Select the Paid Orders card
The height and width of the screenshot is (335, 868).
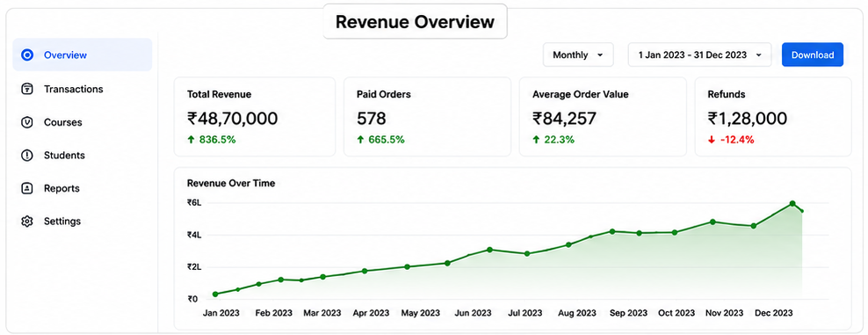(427, 117)
